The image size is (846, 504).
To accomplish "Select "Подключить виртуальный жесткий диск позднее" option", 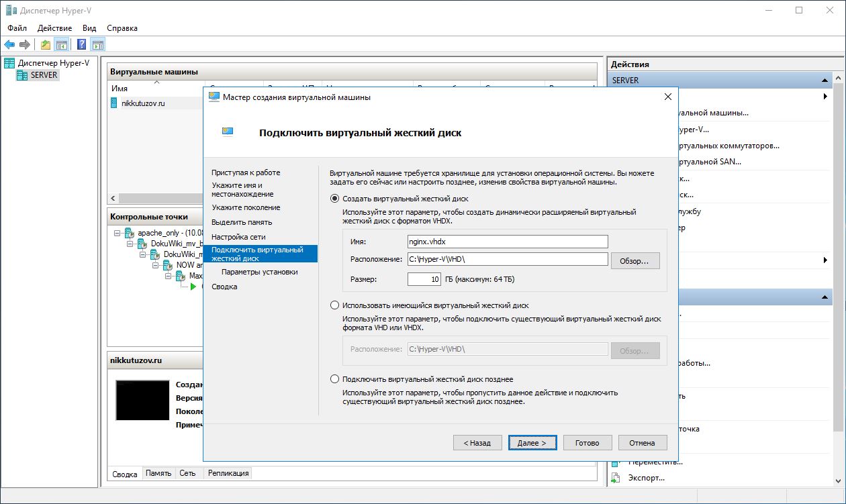I will (334, 379).
